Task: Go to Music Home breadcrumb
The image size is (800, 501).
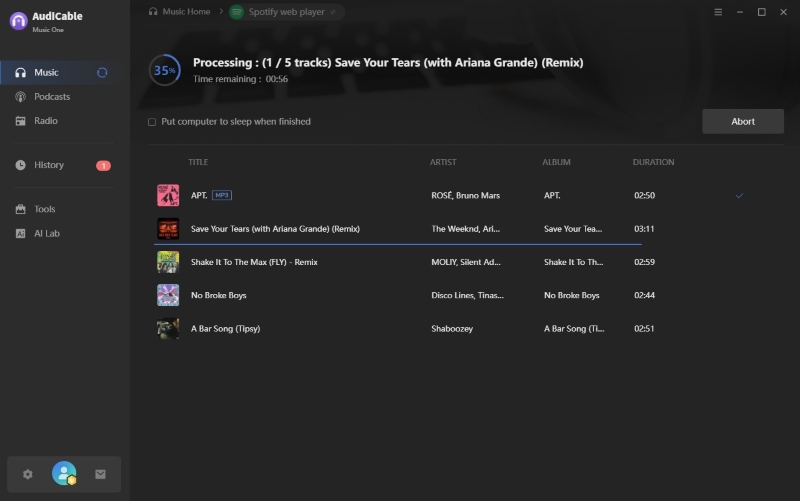Action: pyautogui.click(x=186, y=11)
